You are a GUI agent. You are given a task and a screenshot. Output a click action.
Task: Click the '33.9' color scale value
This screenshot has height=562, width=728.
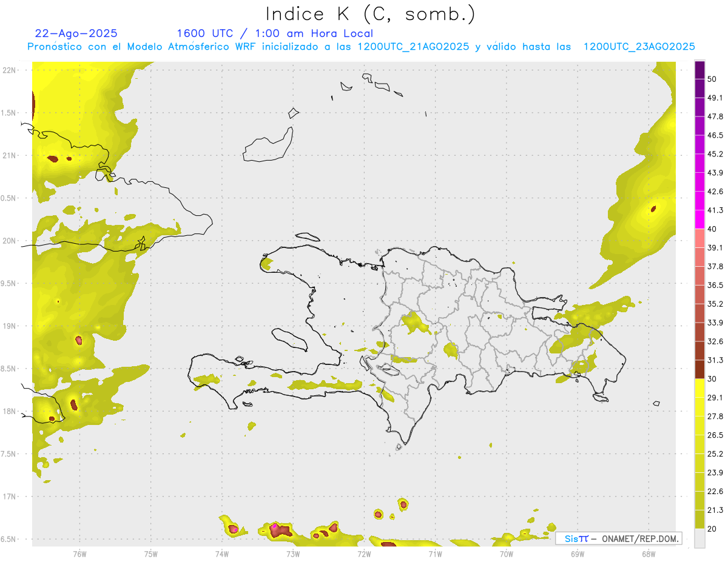pos(715,323)
